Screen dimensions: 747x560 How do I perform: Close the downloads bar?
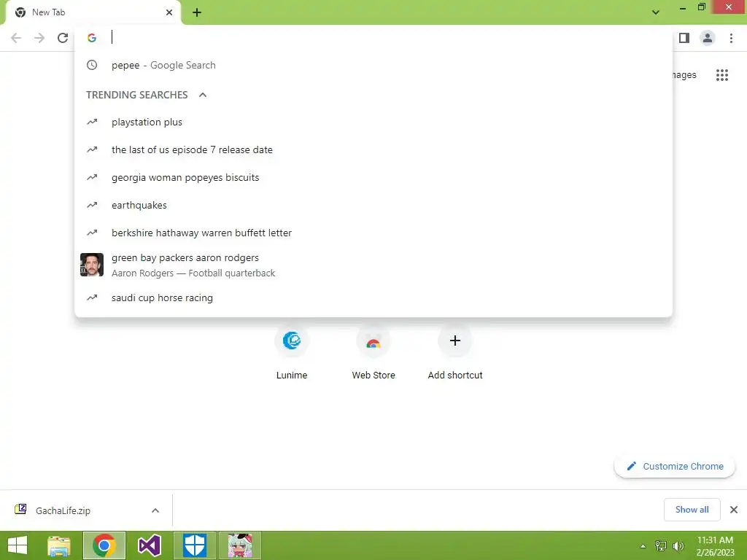click(x=734, y=510)
